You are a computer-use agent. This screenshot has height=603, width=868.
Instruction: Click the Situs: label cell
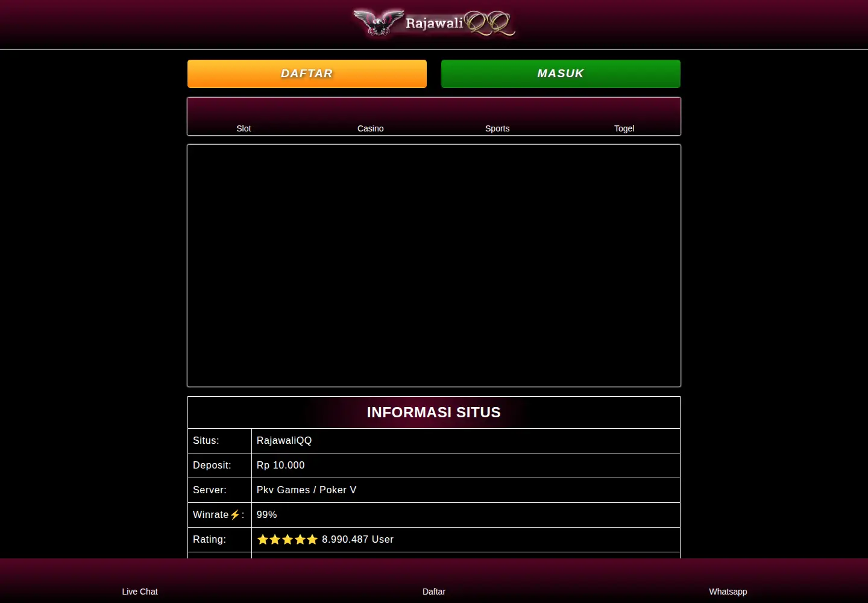(x=219, y=441)
